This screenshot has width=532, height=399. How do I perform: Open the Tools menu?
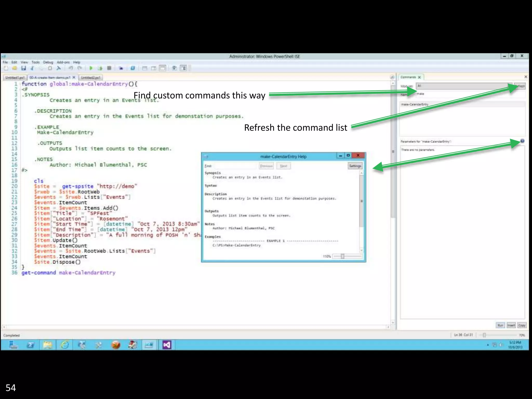[x=36, y=62]
